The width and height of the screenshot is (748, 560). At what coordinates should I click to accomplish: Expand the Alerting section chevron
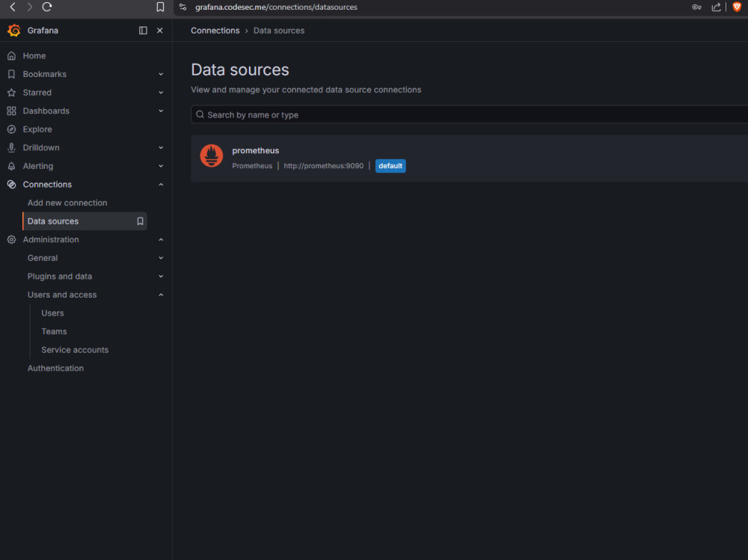click(161, 166)
